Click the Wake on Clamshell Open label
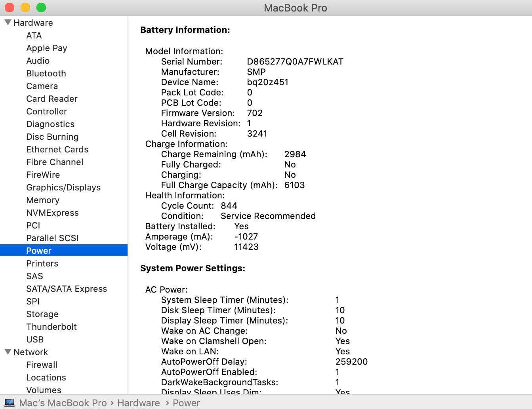532x409 pixels. point(214,341)
